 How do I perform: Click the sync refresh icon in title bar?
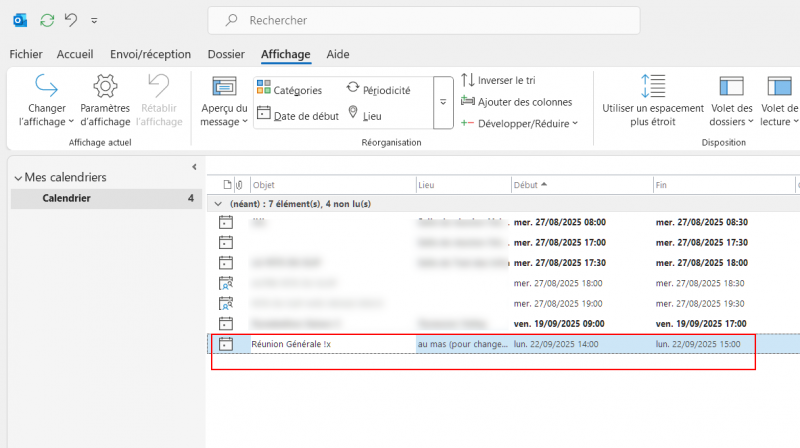[x=47, y=20]
